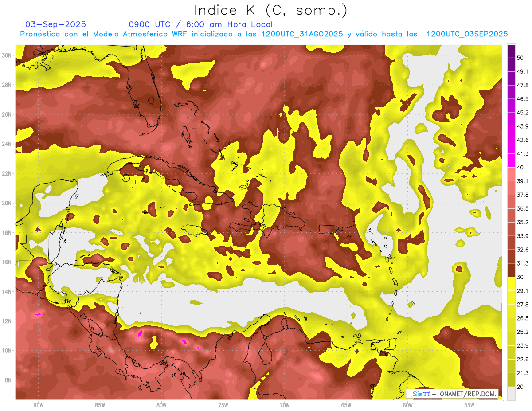This screenshot has width=532, height=411.
Task: Click the title "Indice K (C, somb.)"
Action: [270, 10]
